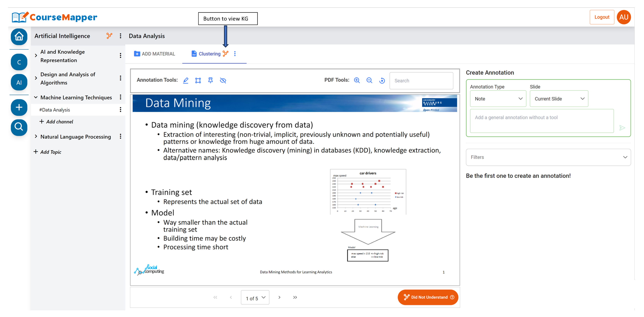
Task: Click the Logout button
Action: tap(601, 17)
